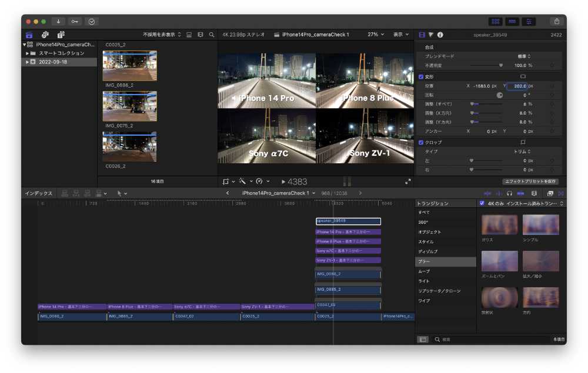
Task: Open background tasks checkmark icon
Action: coord(92,22)
